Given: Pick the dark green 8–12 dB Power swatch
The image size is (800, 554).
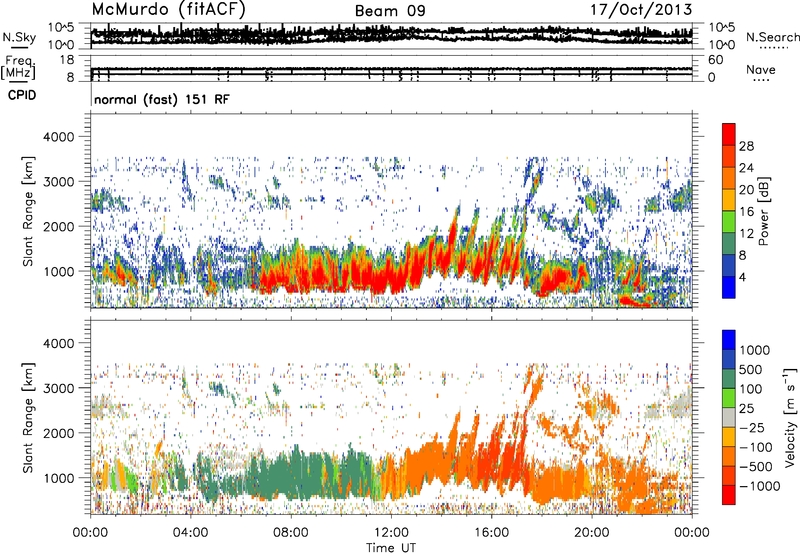Looking at the screenshot, I should coord(729,243).
